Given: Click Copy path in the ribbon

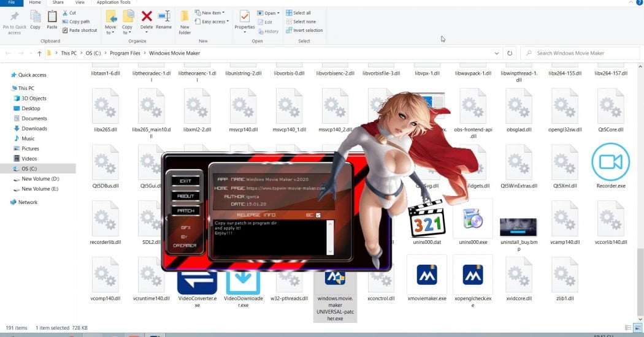Looking at the screenshot, I should click(x=75, y=21).
